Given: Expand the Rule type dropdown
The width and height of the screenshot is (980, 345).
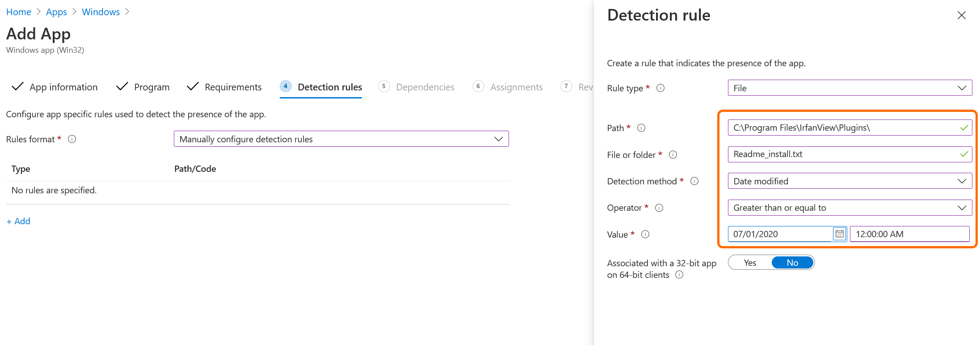Looking at the screenshot, I should [849, 88].
